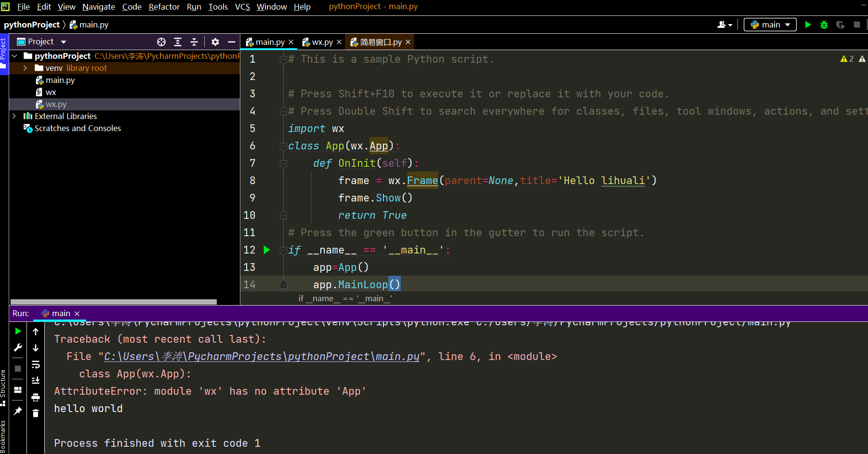Viewport: 868px width, 454px height.
Task: Click pythonProject in the breadcrumb bar
Action: coord(32,25)
